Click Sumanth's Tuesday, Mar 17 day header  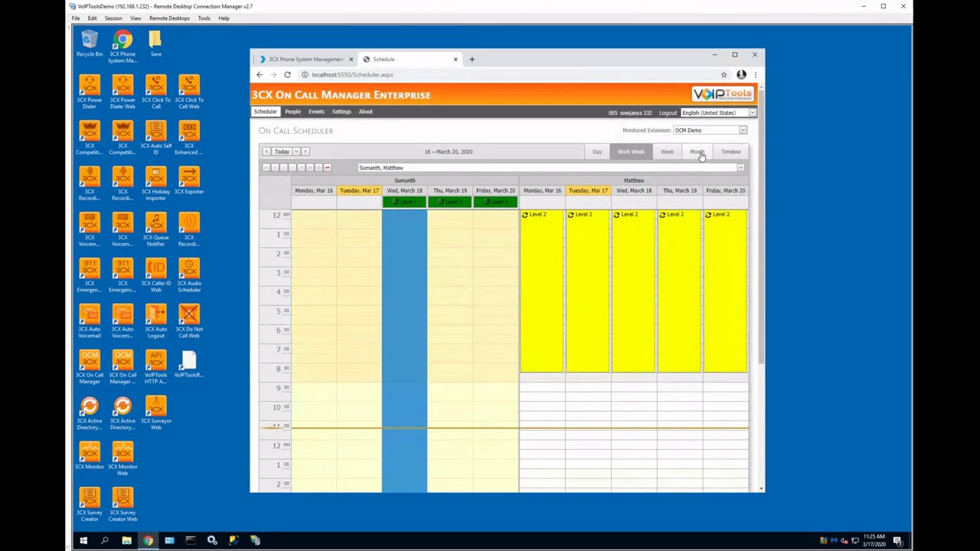359,191
